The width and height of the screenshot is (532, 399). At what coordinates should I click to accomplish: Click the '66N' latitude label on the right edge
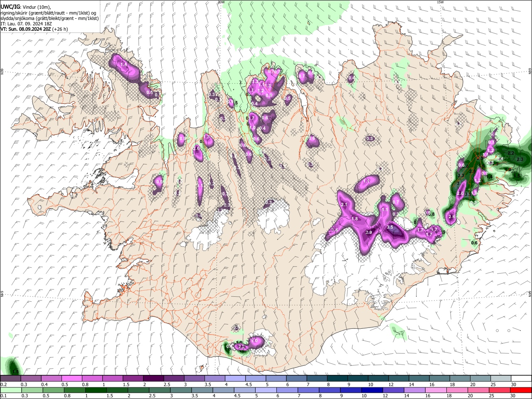(x=530, y=71)
